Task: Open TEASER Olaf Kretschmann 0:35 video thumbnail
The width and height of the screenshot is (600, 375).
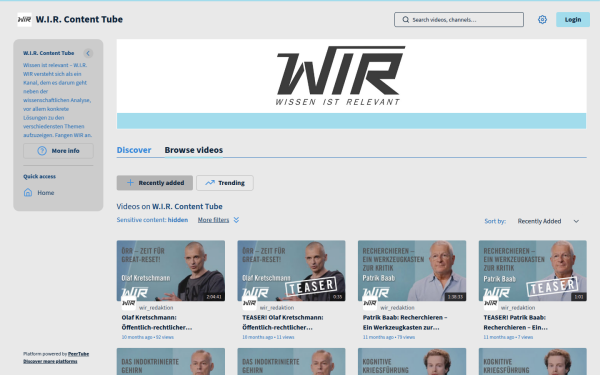Action: 291,271
